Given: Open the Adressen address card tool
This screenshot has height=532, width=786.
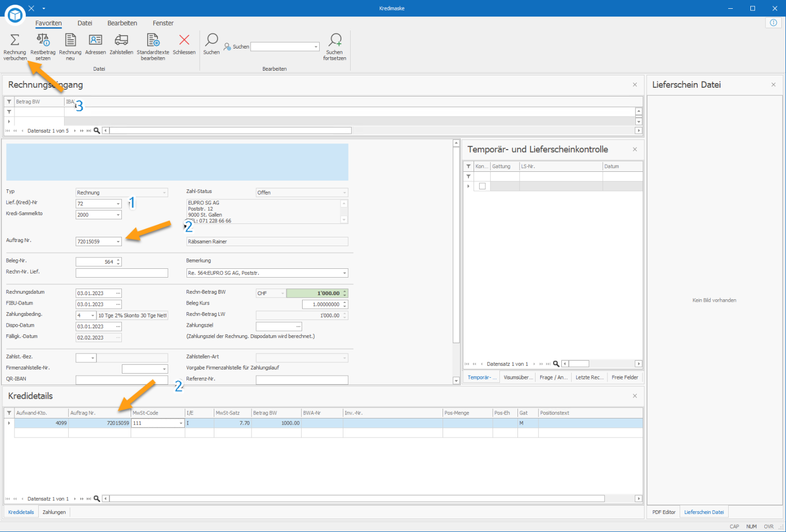Looking at the screenshot, I should 96,44.
